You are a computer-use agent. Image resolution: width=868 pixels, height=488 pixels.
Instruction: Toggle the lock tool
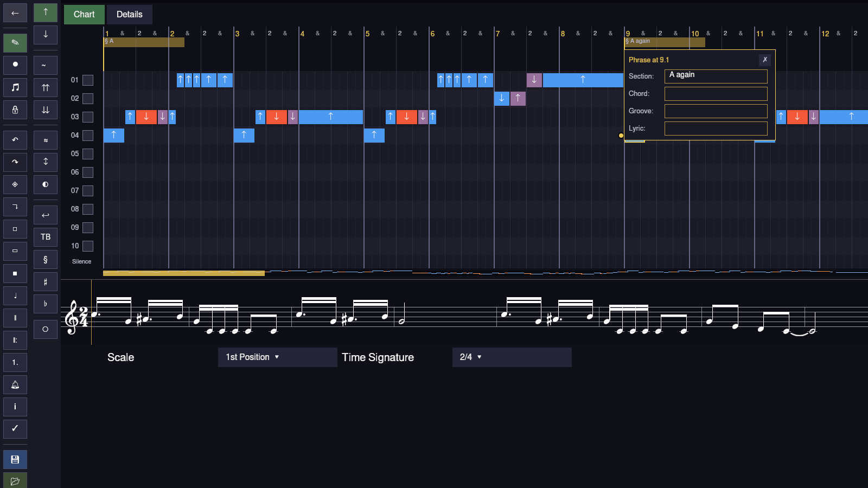click(15, 110)
